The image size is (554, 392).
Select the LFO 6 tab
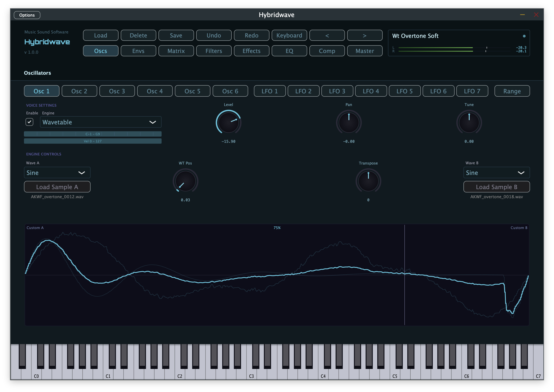pyautogui.click(x=438, y=91)
